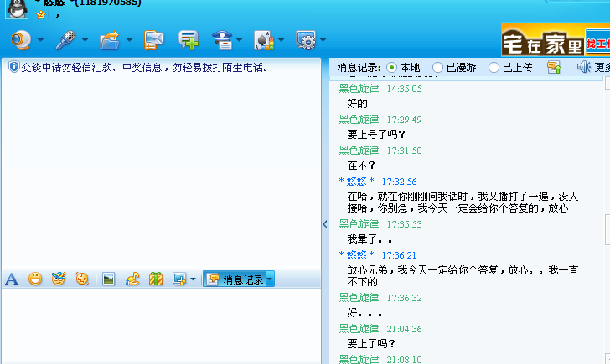Click sender 黑色旋律 at 17:29:49
This screenshot has width=610, height=364.
pyautogui.click(x=359, y=120)
